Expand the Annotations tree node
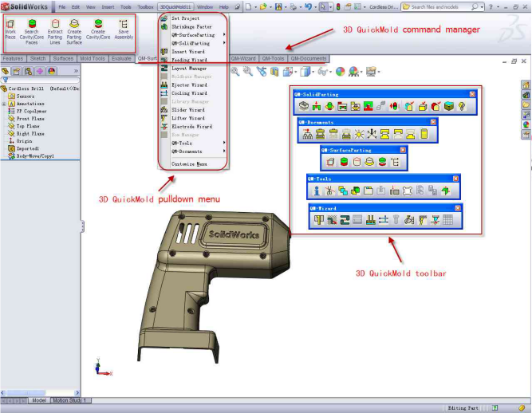Screen dimensions: 532x413 [4, 104]
